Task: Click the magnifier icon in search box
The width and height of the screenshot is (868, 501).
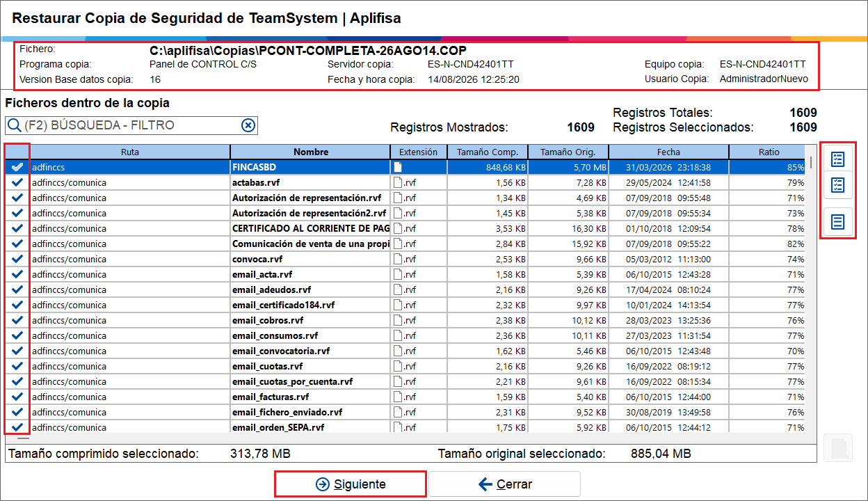Action: pos(14,125)
